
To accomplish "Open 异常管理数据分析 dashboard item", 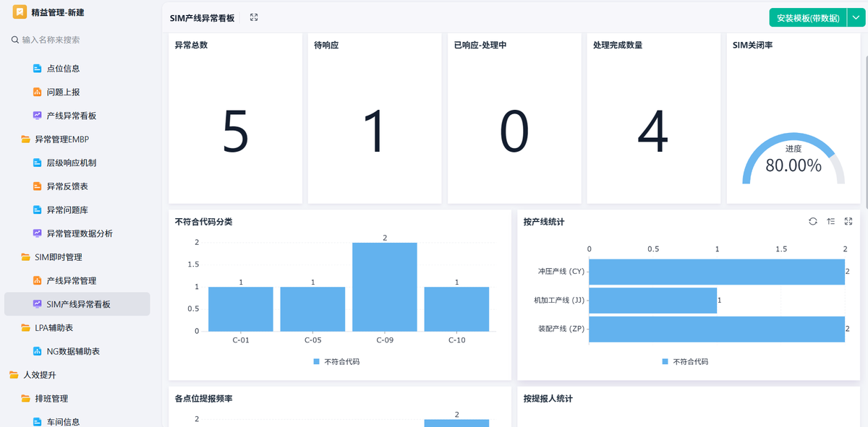I will 80,233.
